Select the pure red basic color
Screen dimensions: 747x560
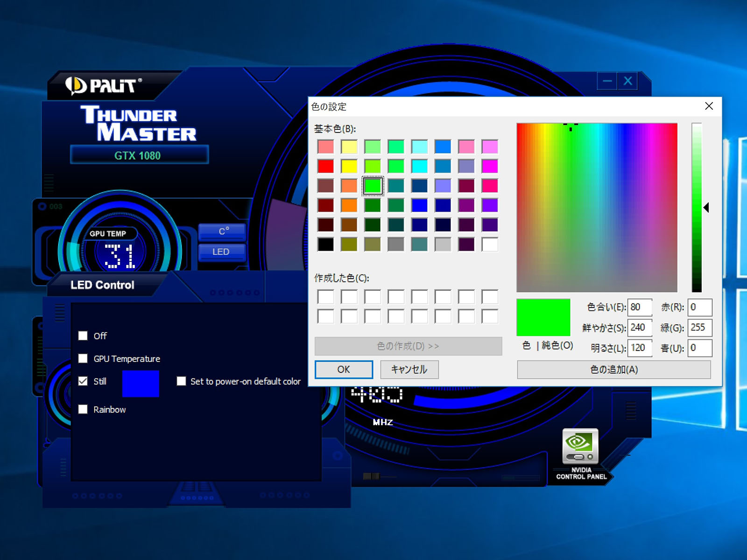click(325, 166)
